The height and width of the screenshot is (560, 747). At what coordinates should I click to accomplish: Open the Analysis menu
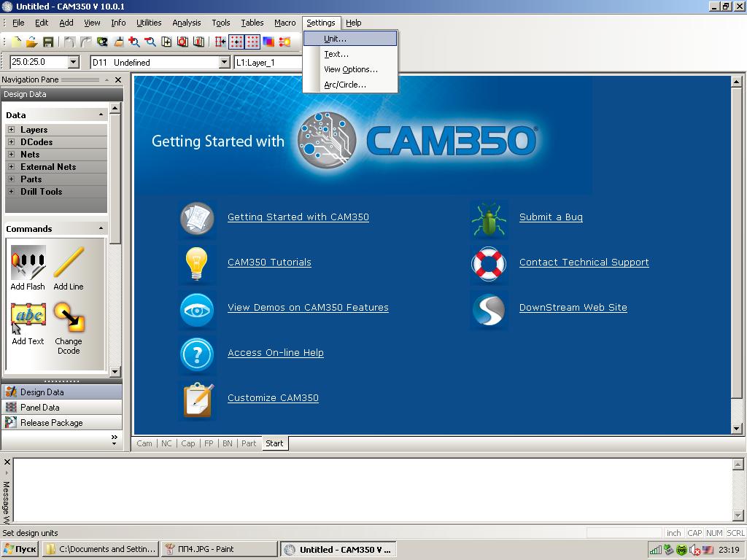pos(186,23)
